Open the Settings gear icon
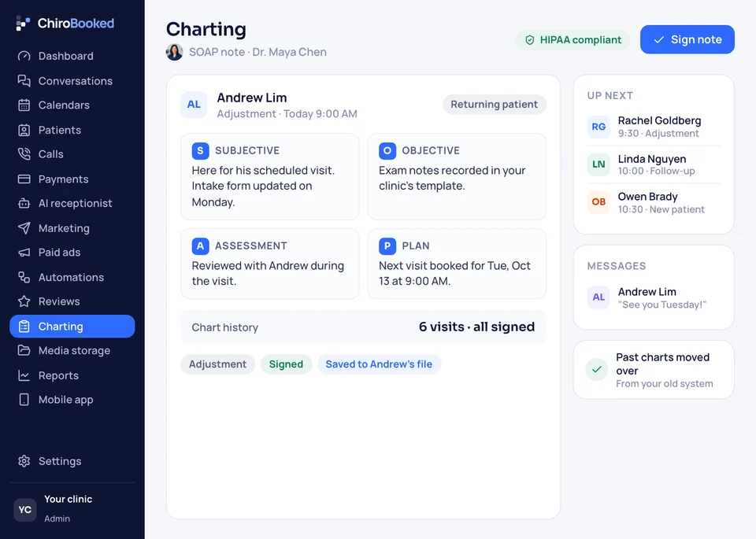 [x=24, y=461]
